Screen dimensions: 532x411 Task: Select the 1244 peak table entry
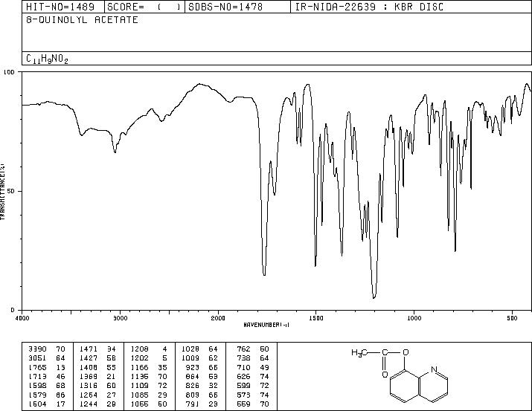(97, 404)
